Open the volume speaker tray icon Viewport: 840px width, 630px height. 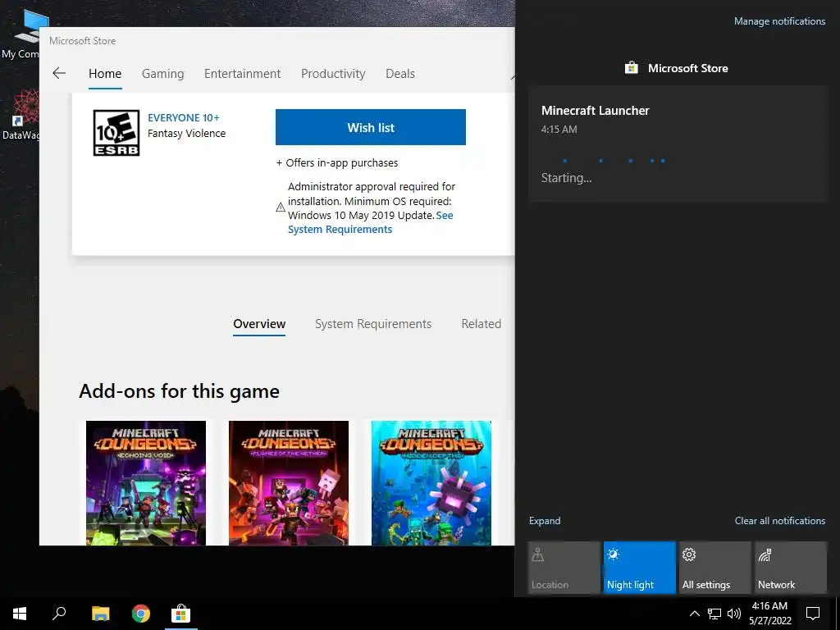coord(734,614)
